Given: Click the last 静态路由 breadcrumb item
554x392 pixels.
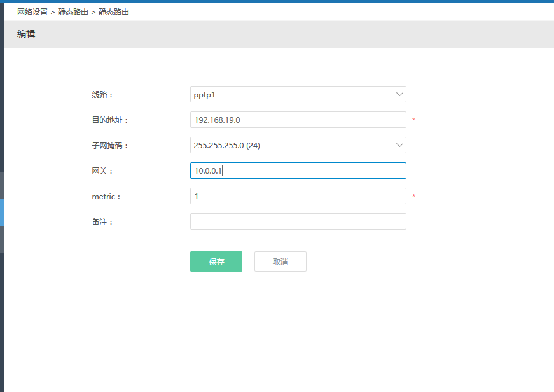Looking at the screenshot, I should pyautogui.click(x=114, y=12).
